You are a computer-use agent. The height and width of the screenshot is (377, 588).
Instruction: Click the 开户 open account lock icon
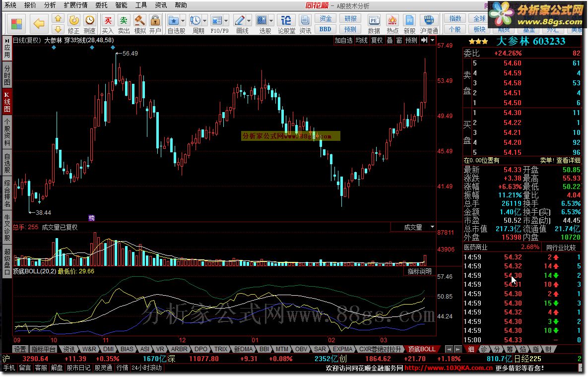[155, 20]
